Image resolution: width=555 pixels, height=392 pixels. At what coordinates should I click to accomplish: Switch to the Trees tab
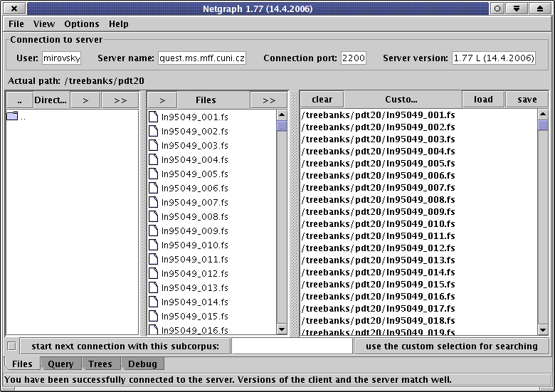100,364
